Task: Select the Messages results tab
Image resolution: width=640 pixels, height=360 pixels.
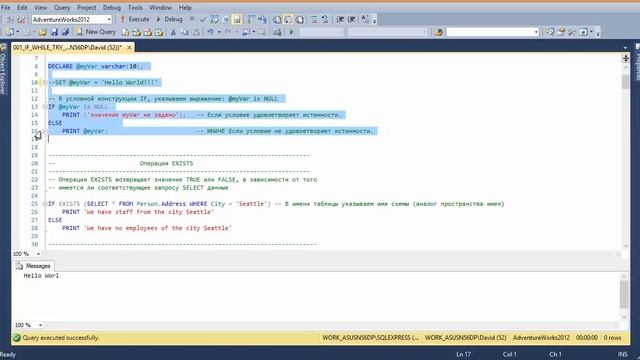Action: click(x=33, y=266)
